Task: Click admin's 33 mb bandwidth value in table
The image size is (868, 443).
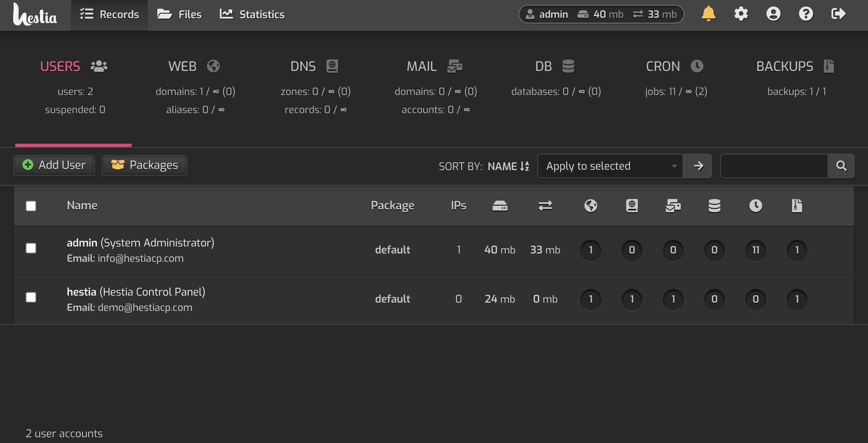Action: click(x=545, y=250)
